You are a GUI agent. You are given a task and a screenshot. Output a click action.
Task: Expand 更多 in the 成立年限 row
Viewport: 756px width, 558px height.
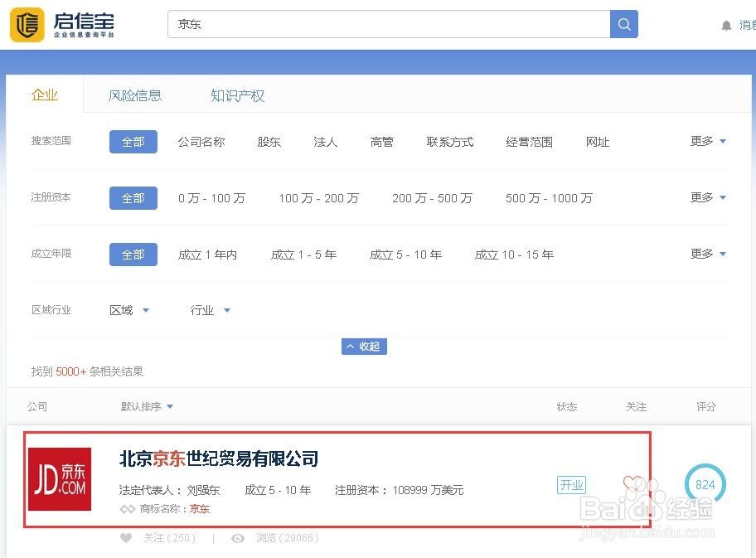pyautogui.click(x=708, y=254)
